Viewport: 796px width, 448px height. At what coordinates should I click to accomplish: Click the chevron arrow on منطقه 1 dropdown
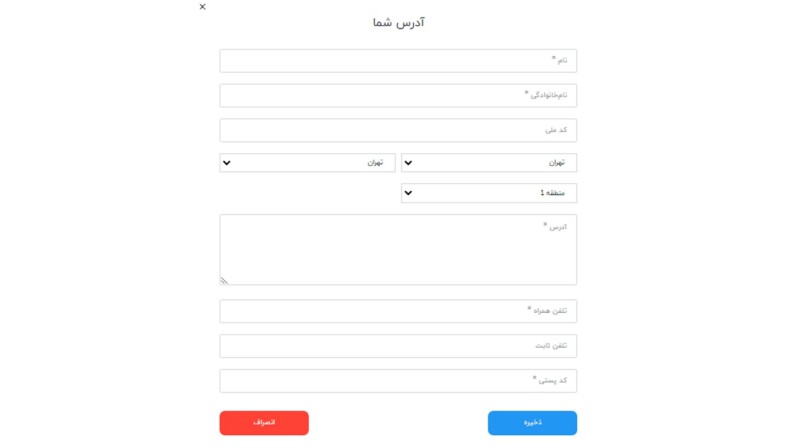pos(408,193)
